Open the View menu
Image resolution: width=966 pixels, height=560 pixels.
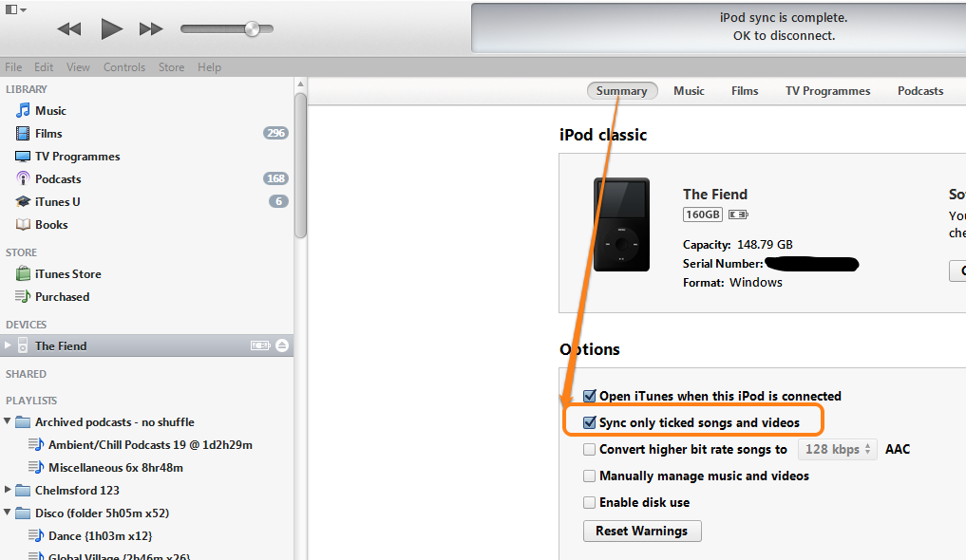78,67
